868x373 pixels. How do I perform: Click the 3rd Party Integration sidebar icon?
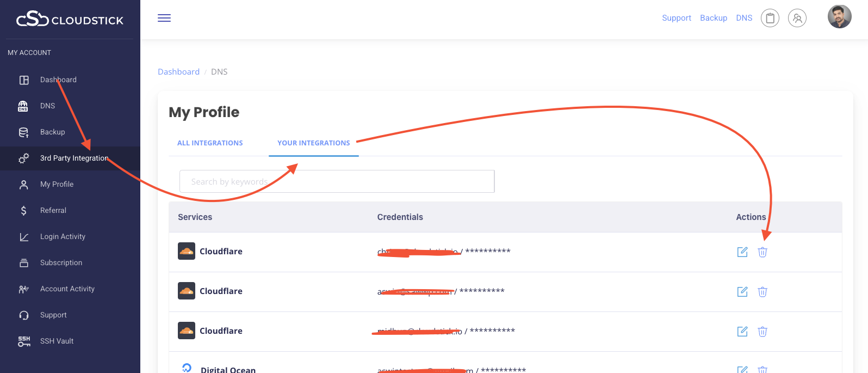(23, 158)
